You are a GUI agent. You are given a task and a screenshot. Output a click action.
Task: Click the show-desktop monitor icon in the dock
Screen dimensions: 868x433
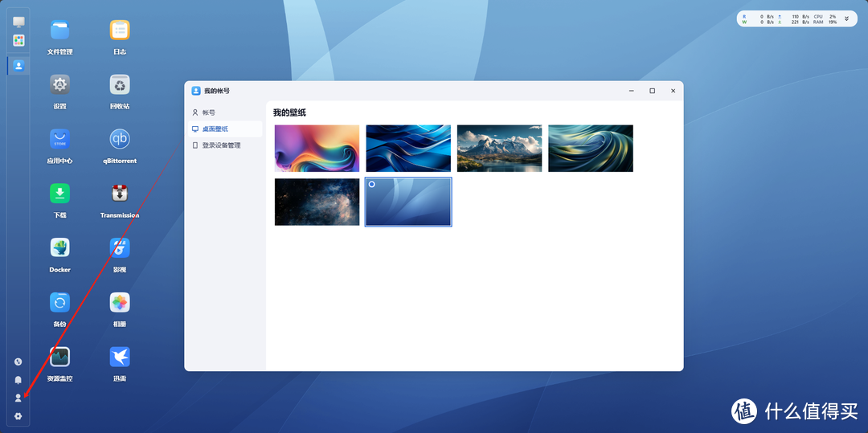pyautogui.click(x=18, y=22)
